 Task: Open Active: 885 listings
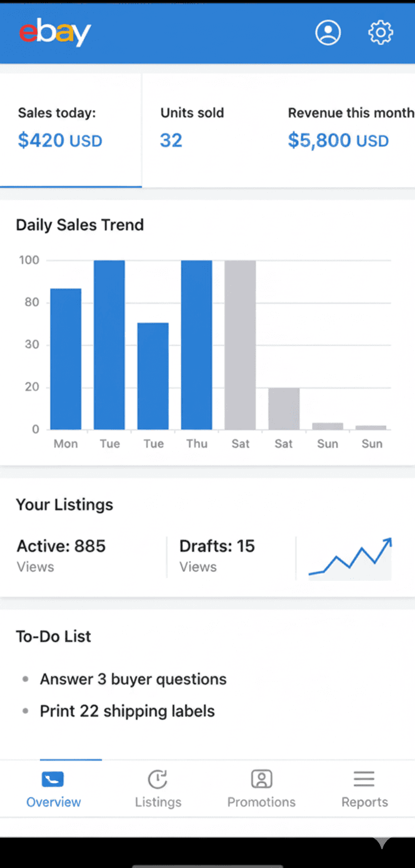pos(61,554)
